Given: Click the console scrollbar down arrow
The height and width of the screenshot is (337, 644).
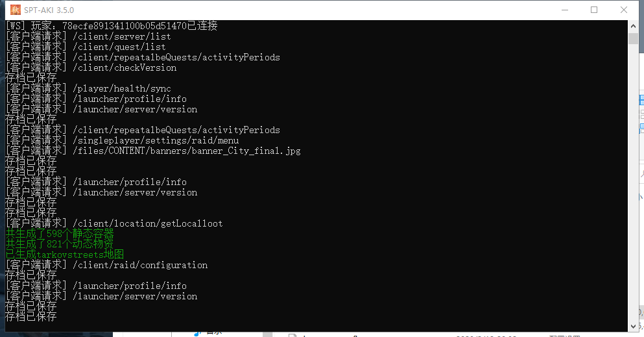Looking at the screenshot, I should tap(633, 327).
